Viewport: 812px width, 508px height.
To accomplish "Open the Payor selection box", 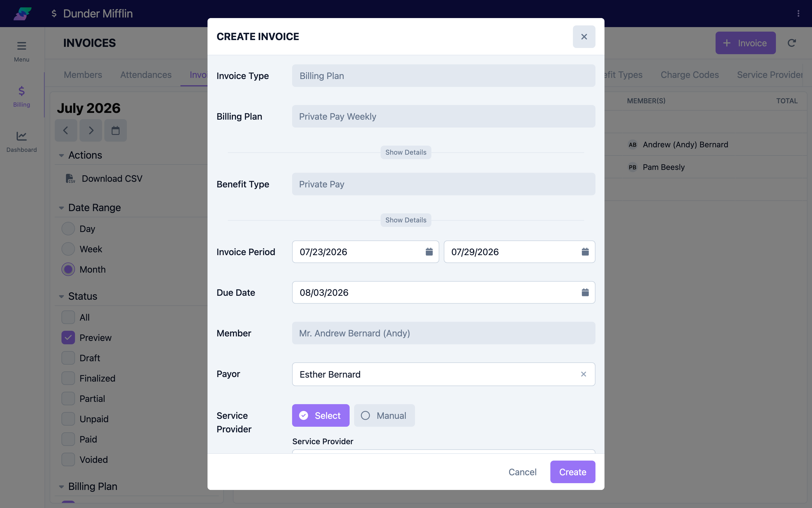I will (443, 374).
